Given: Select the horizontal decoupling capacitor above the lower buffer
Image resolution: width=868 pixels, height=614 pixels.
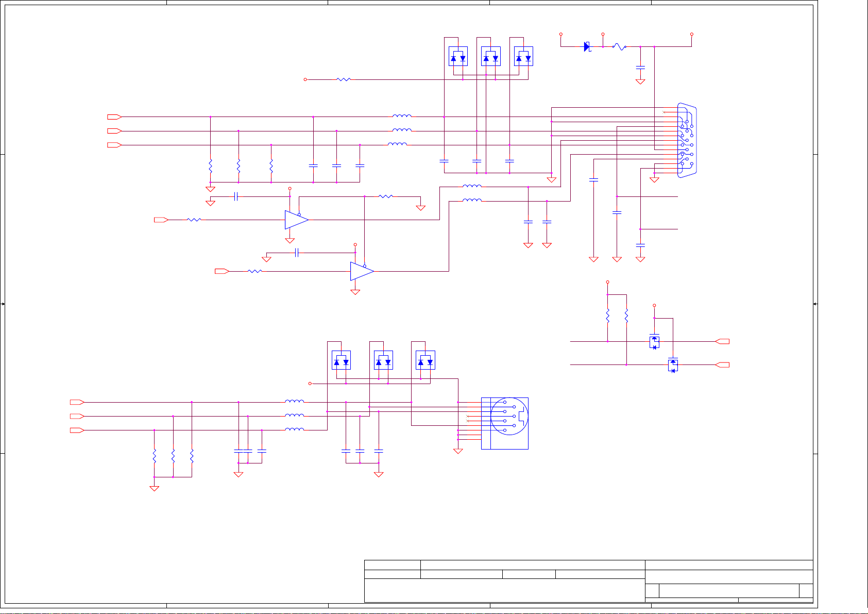Looking at the screenshot, I should (297, 253).
